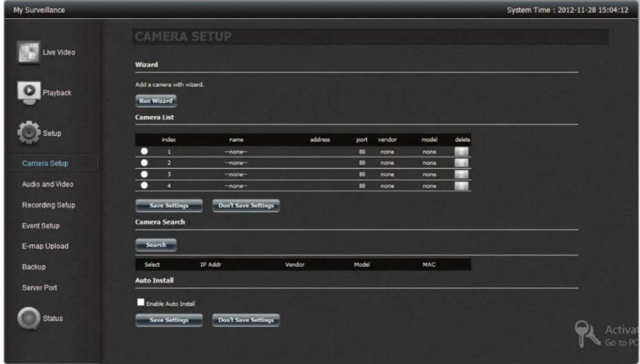Click the Model search column header
The width and height of the screenshot is (640, 364).
pos(362,264)
